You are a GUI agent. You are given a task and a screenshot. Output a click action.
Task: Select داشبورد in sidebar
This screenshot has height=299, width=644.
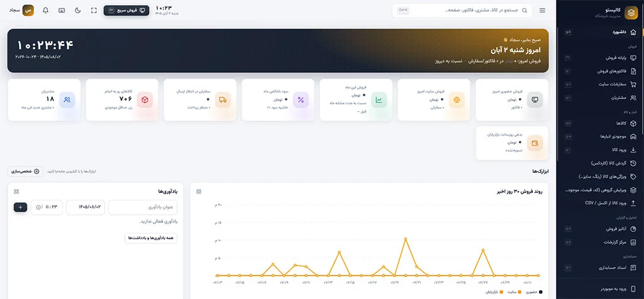pos(600,32)
